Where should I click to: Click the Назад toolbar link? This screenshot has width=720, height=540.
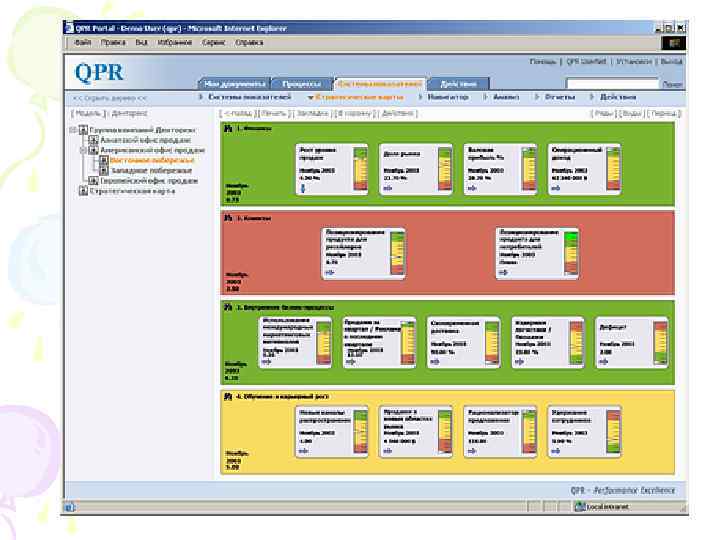pos(237,113)
